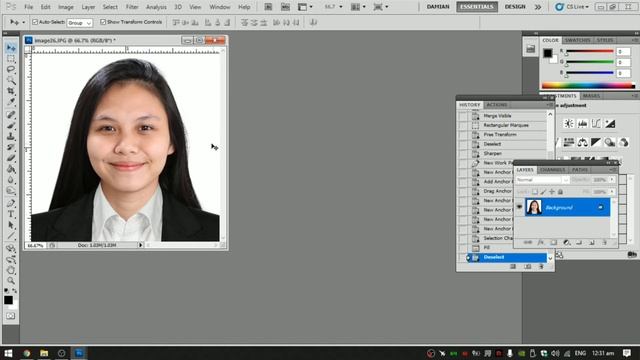Screen dimensions: 640x360
Task: Toggle Show Transform Controls checkbox
Action: (103, 22)
